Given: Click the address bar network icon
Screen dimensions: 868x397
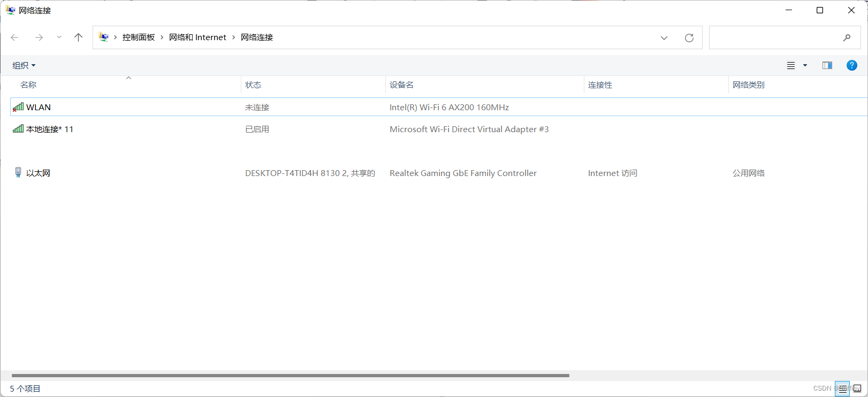Looking at the screenshot, I should click(104, 37).
